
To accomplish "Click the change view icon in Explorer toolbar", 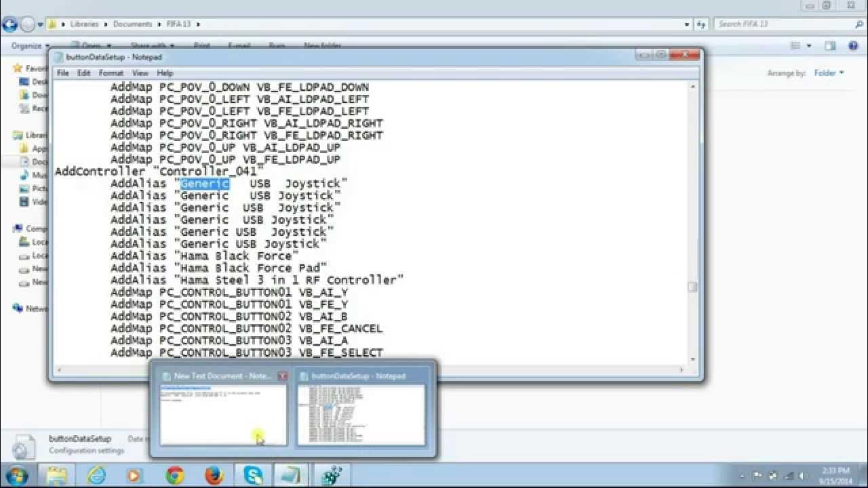I will tap(796, 46).
